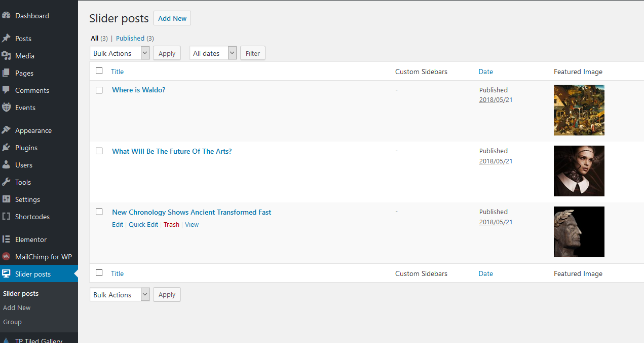Open the bottom Bulk Actions dropdown

[x=120, y=295]
